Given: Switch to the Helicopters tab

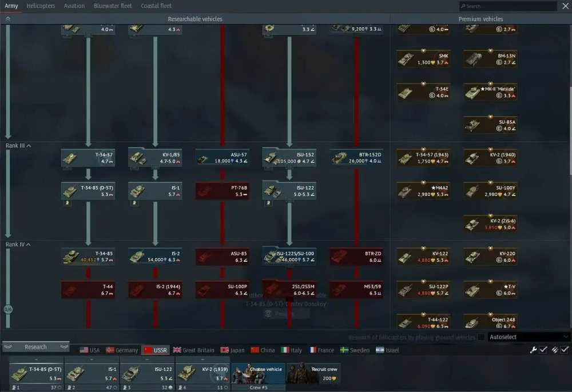Looking at the screenshot, I should [41, 6].
